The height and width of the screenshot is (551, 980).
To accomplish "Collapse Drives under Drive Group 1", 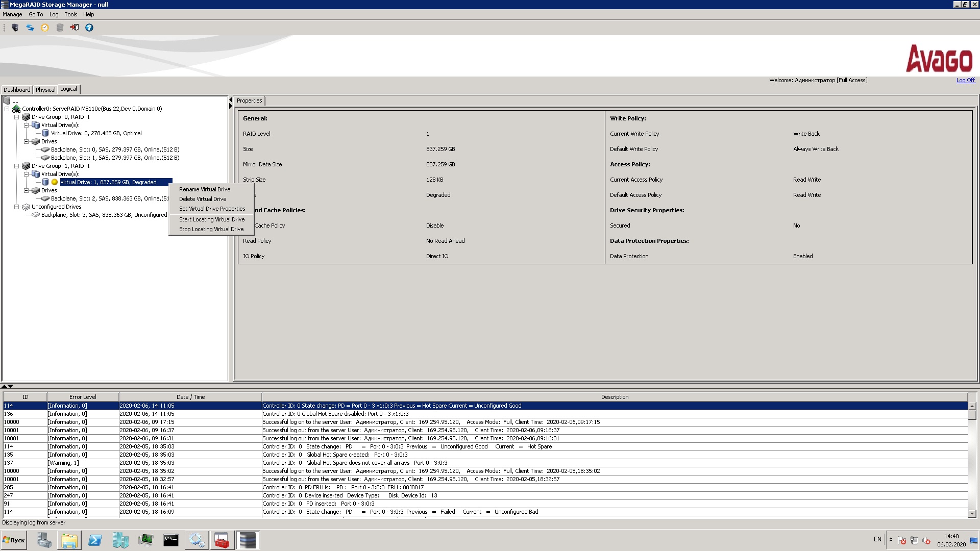I will coord(26,190).
